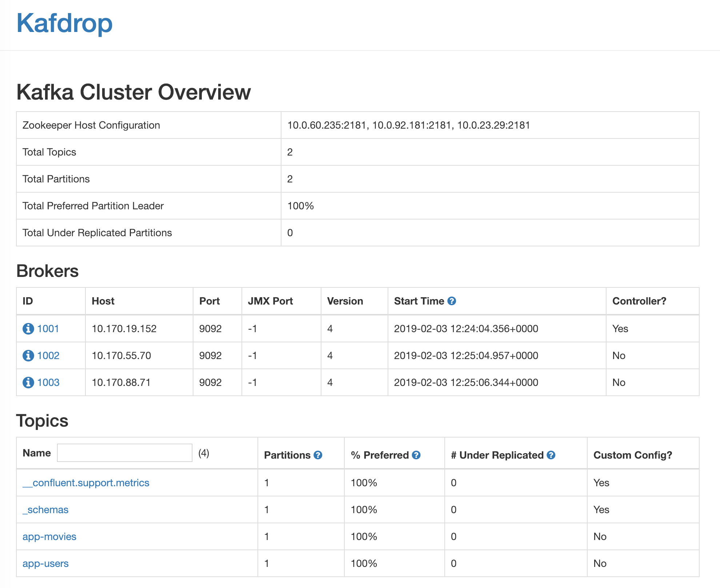The width and height of the screenshot is (720, 588).
Task: Select the ID column header in Brokers
Action: tap(27, 301)
